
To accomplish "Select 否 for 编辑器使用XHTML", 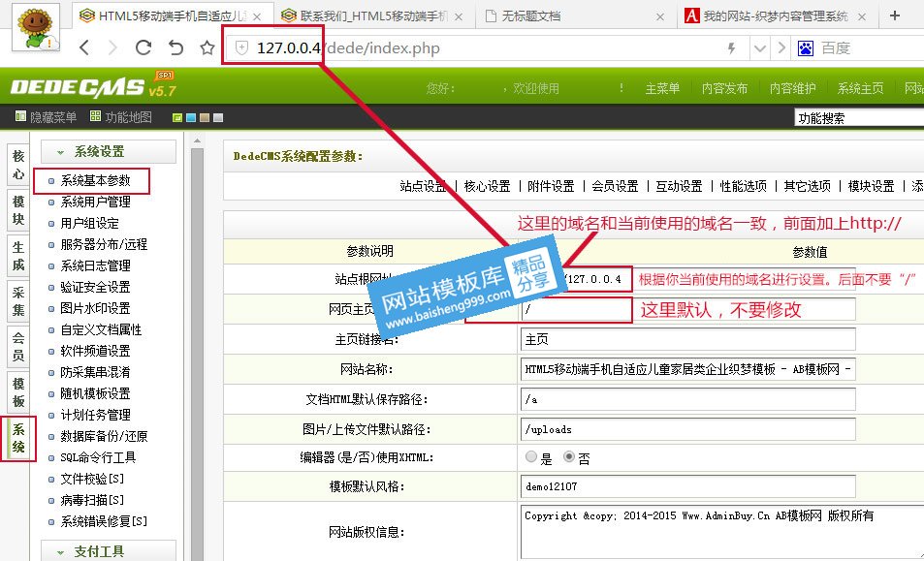I will coord(569,456).
